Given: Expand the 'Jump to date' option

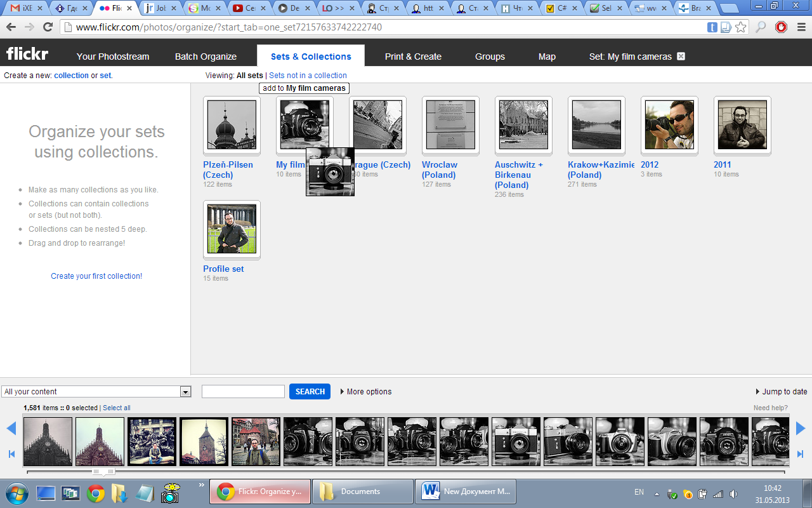Looking at the screenshot, I should tap(782, 392).
